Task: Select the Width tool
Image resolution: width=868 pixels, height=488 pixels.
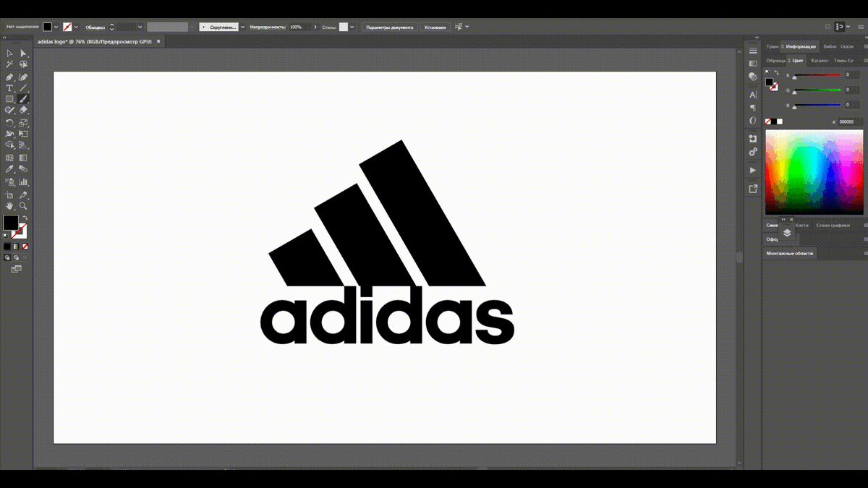Action: 9,134
